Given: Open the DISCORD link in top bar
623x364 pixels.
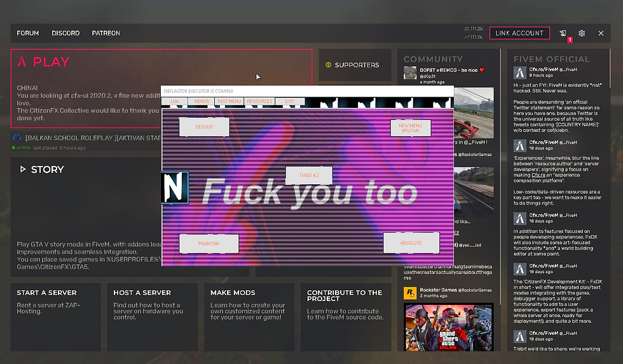Looking at the screenshot, I should (x=65, y=33).
